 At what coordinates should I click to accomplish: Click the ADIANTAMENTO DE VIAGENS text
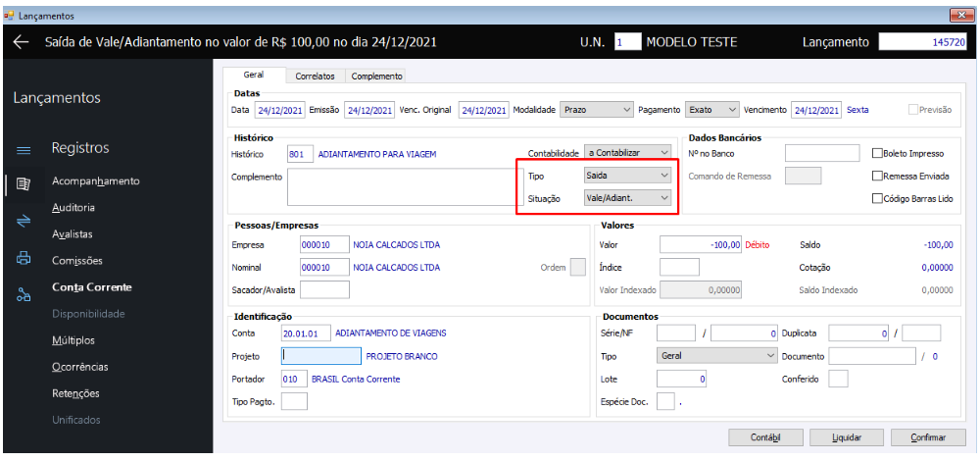coord(391,333)
